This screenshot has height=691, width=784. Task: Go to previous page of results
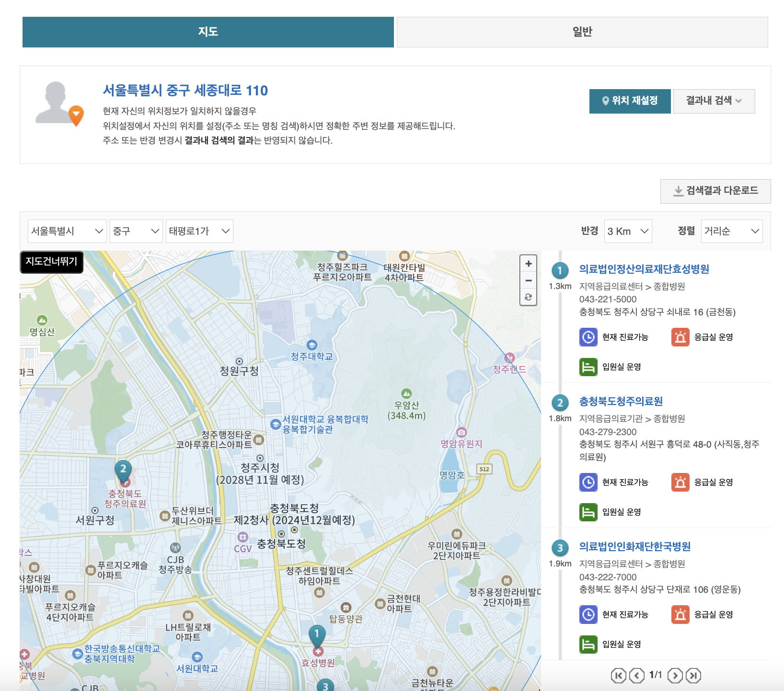pyautogui.click(x=637, y=676)
